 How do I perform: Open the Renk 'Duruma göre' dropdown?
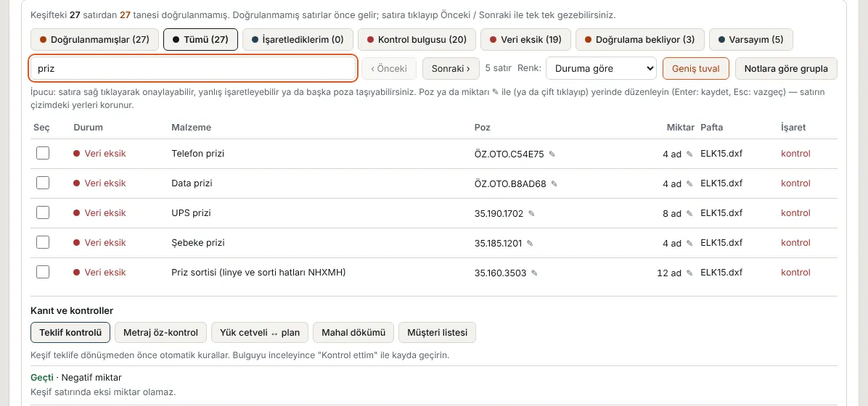click(601, 69)
